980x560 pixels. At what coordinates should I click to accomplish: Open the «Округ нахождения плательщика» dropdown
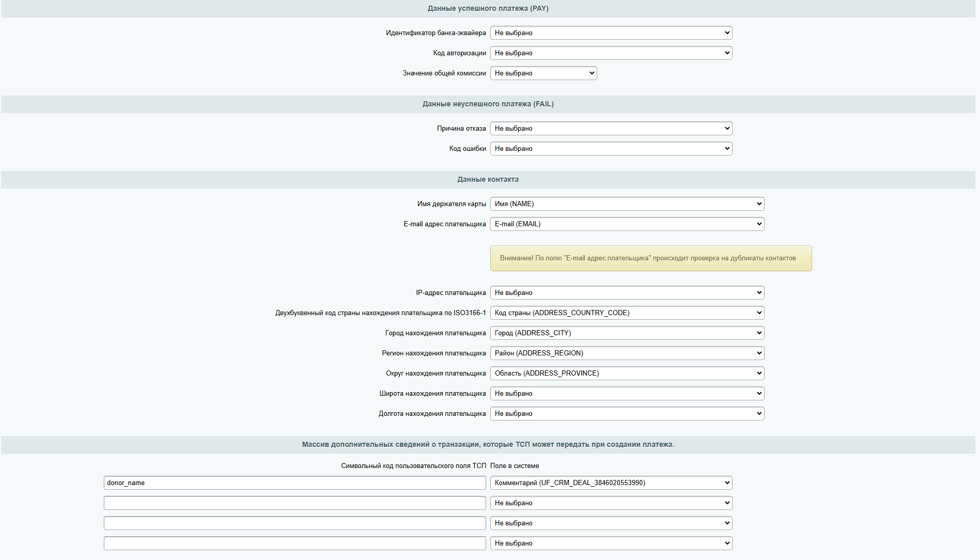tap(627, 373)
